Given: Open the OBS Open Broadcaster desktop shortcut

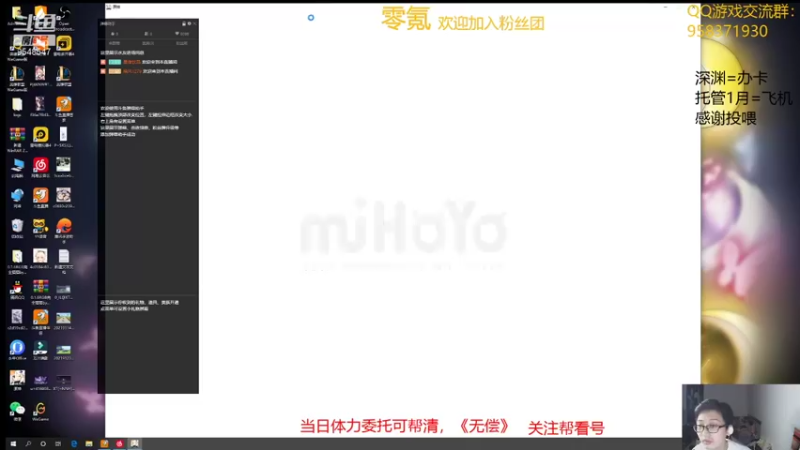Looking at the screenshot, I should 64,18.
